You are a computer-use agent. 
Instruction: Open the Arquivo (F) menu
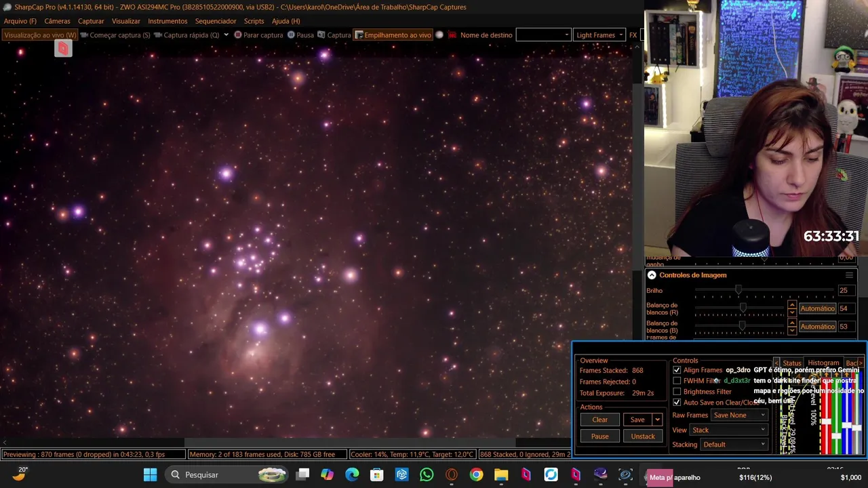(20, 21)
